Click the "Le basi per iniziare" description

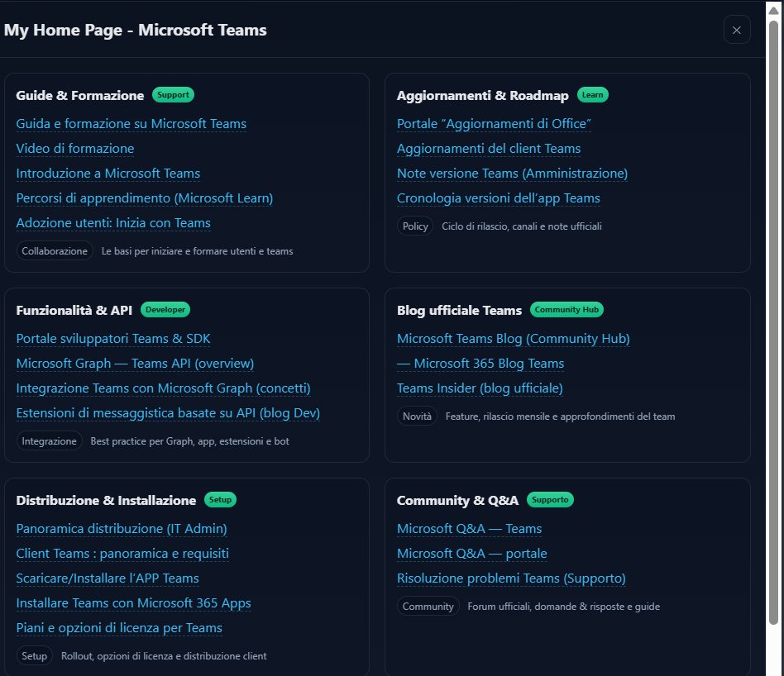pos(197,251)
